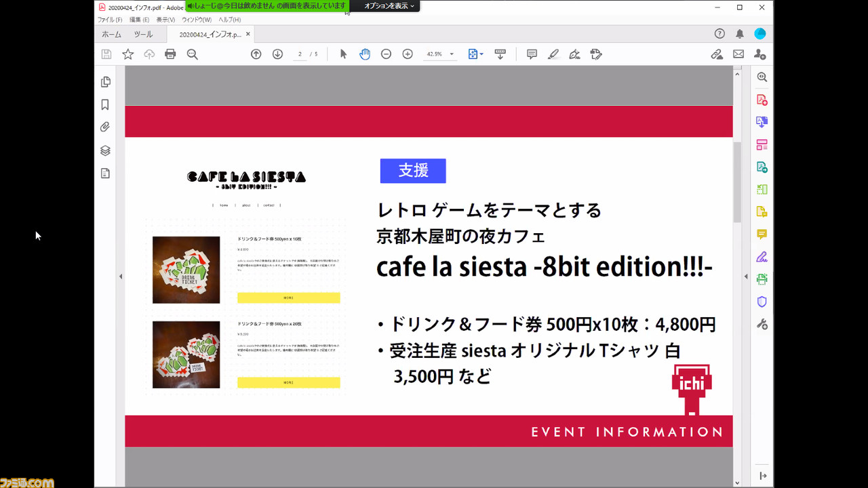Zoom in with plus button
Screen dimensions: 868x488
click(x=408, y=54)
